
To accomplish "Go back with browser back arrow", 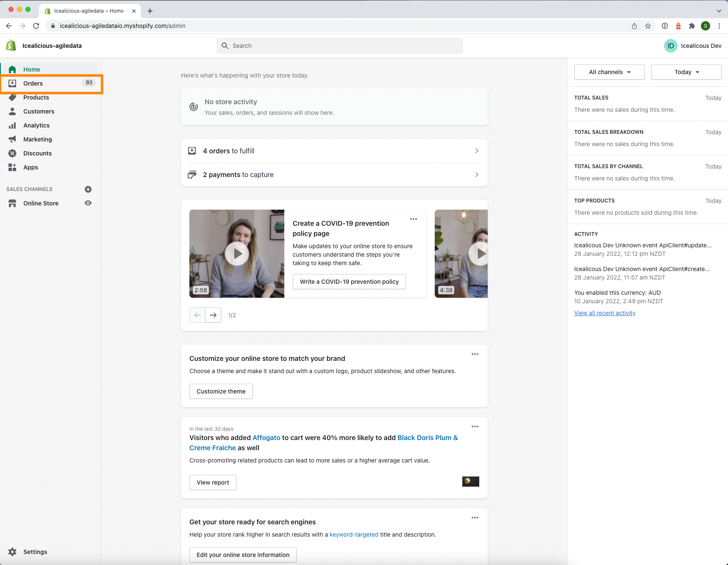I will pyautogui.click(x=9, y=26).
